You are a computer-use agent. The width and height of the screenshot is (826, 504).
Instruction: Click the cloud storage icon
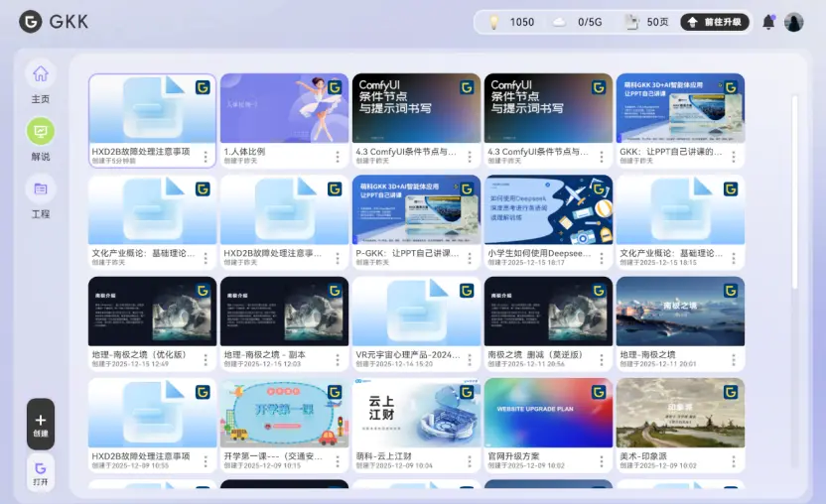coord(560,22)
